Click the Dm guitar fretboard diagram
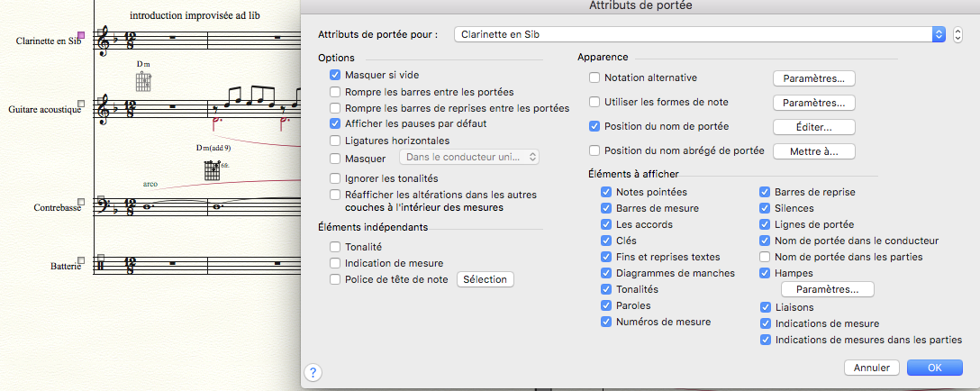This screenshot has height=391, width=980. tap(142, 82)
